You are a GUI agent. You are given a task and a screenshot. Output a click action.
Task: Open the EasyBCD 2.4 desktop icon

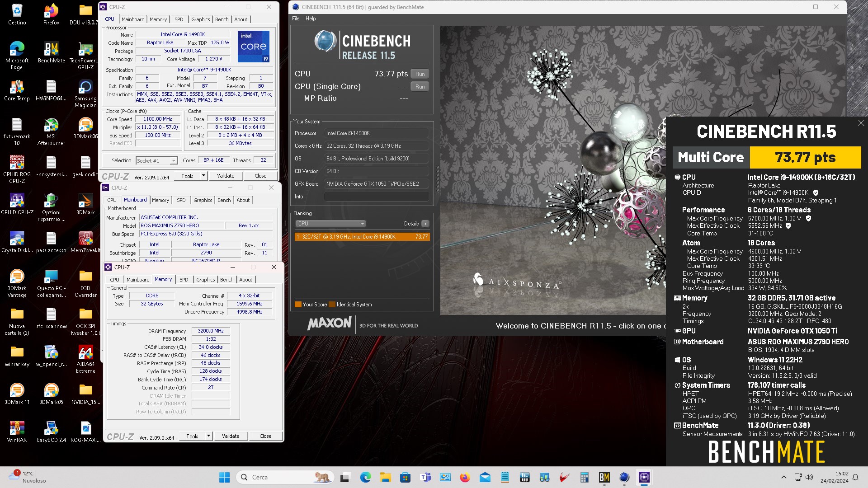click(x=51, y=432)
